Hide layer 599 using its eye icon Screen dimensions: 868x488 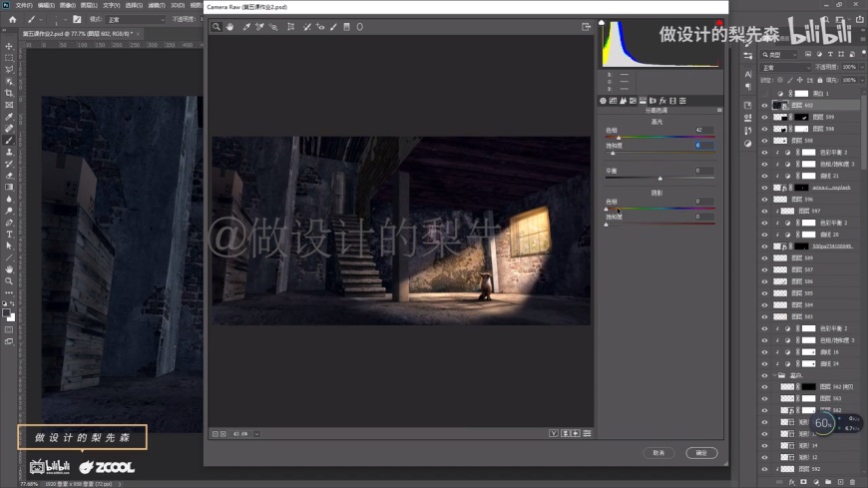click(x=764, y=117)
